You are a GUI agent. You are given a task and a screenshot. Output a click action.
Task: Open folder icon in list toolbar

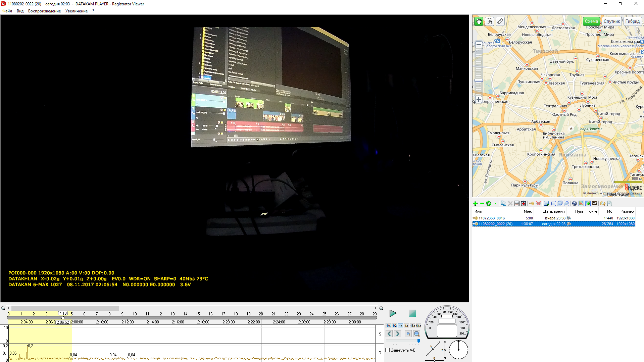(x=603, y=203)
